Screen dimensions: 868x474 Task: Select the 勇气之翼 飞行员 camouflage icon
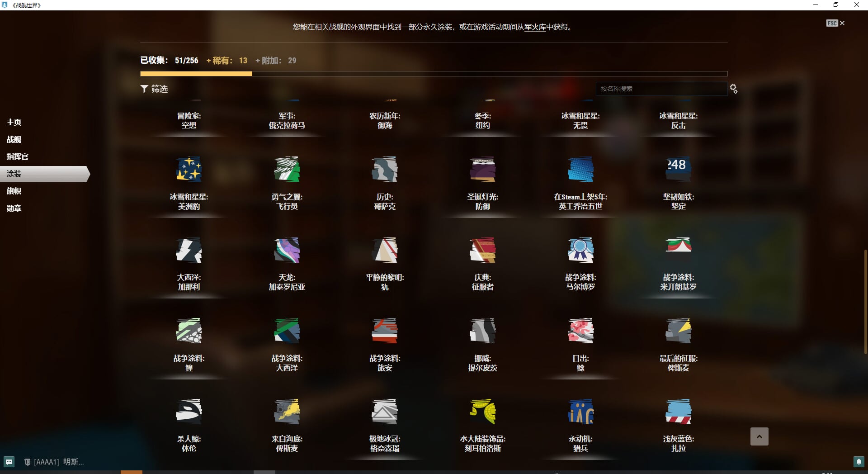click(287, 169)
